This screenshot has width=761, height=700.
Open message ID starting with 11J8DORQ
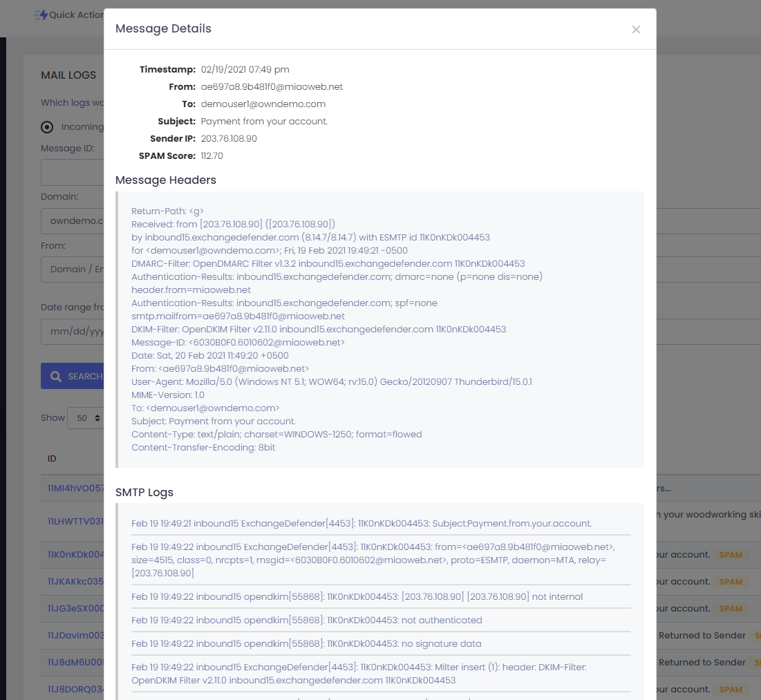75,689
